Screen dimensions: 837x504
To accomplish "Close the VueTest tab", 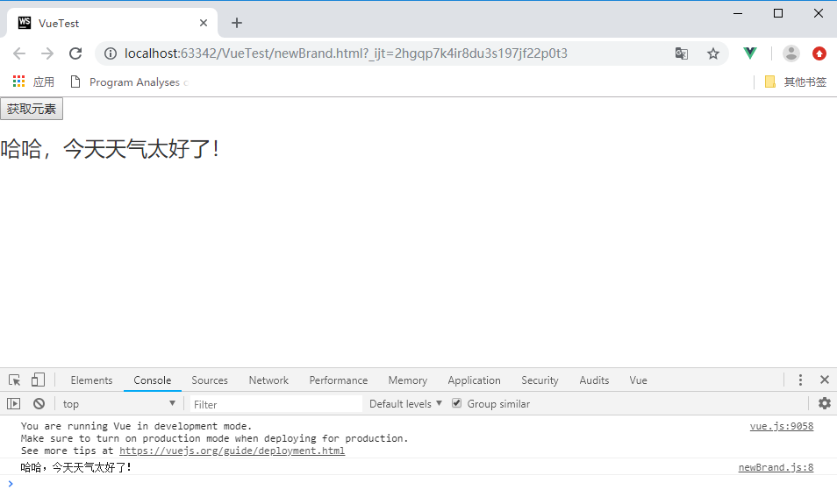I will [204, 23].
